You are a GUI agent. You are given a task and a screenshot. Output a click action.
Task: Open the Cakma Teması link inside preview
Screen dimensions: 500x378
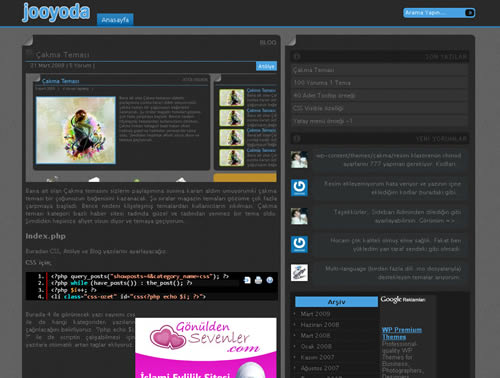pyautogui.click(x=61, y=81)
